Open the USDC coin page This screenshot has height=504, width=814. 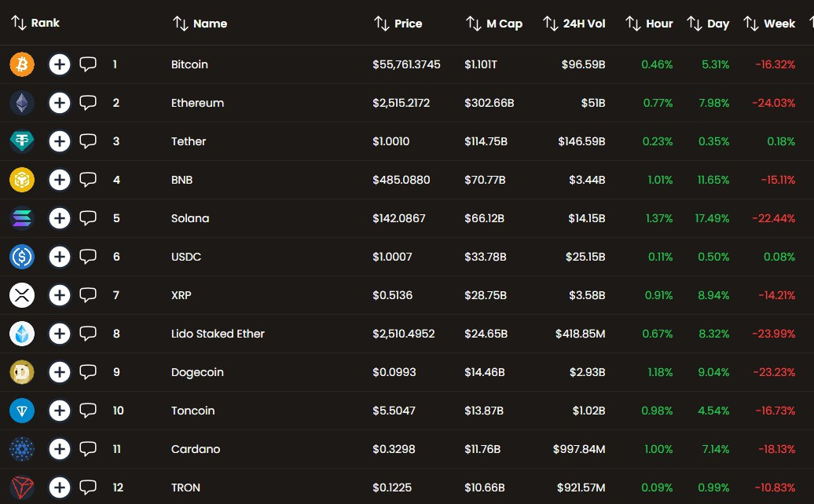coord(186,257)
